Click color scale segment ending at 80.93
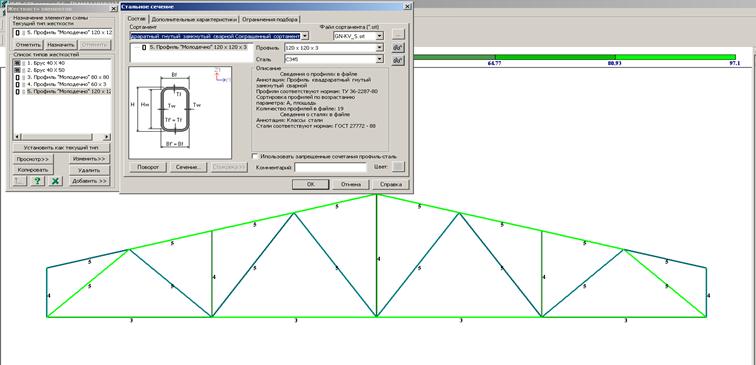The height and width of the screenshot is (365, 756). [x=555, y=57]
